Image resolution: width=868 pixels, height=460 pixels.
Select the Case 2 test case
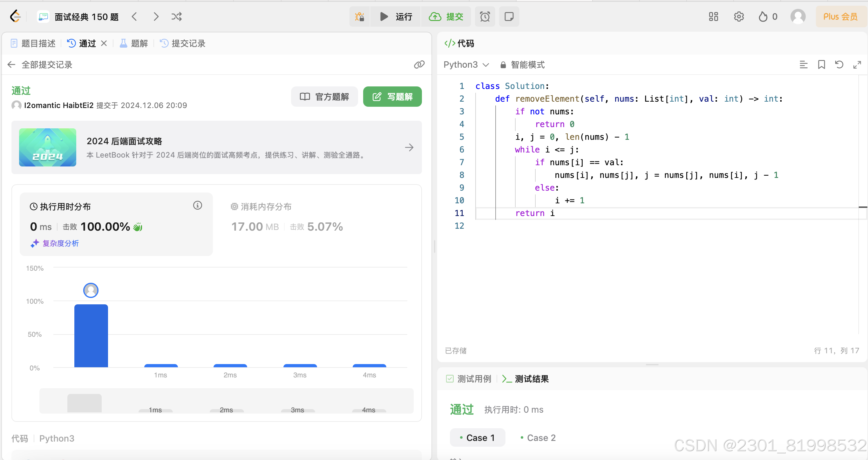coord(538,437)
